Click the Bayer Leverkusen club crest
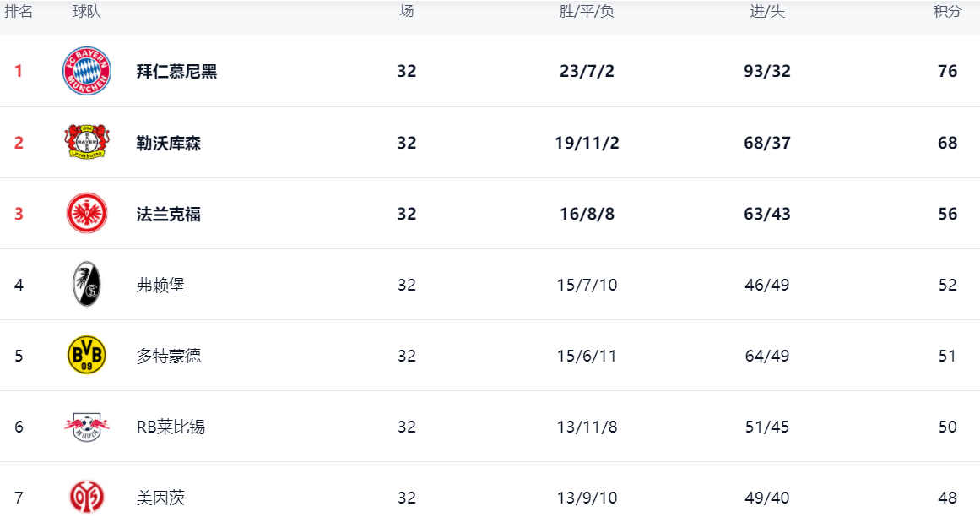The image size is (980, 528). (x=87, y=142)
